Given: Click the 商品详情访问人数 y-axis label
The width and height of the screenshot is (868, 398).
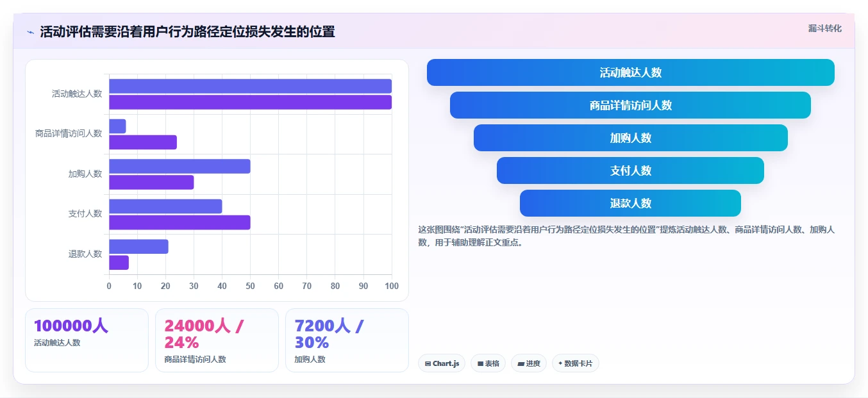Looking at the screenshot, I should 69,134.
